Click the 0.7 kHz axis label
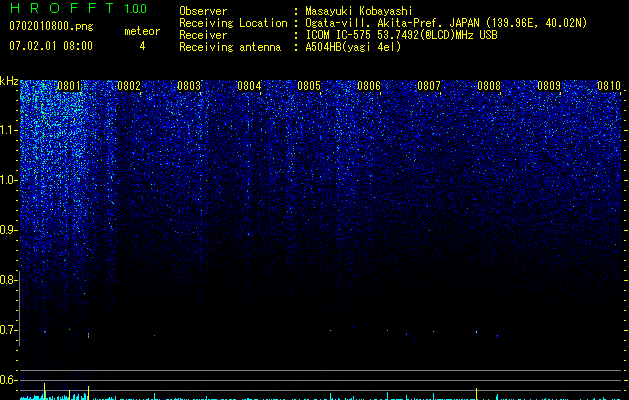The height and width of the screenshot is (400, 629). tap(8, 330)
